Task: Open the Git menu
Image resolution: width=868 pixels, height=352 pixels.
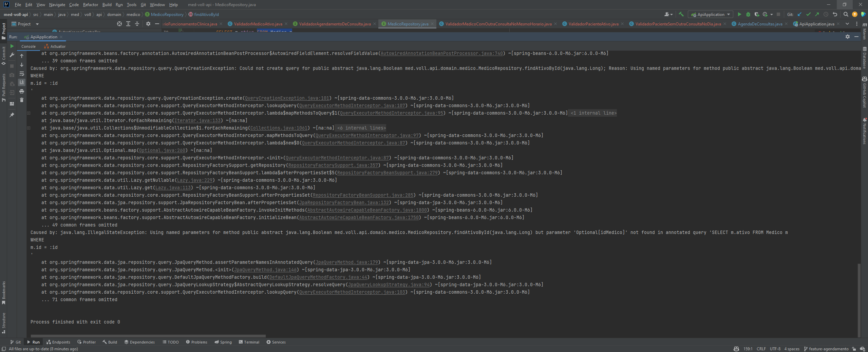Action: (x=143, y=5)
